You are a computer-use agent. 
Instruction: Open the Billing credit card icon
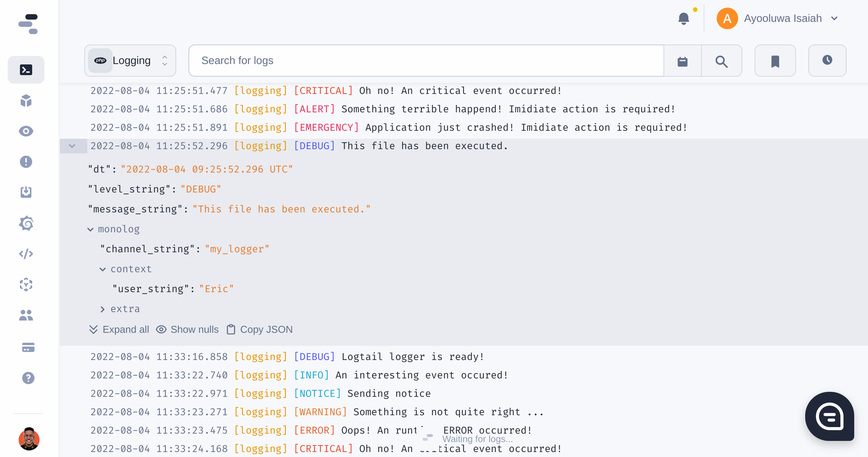click(x=26, y=347)
